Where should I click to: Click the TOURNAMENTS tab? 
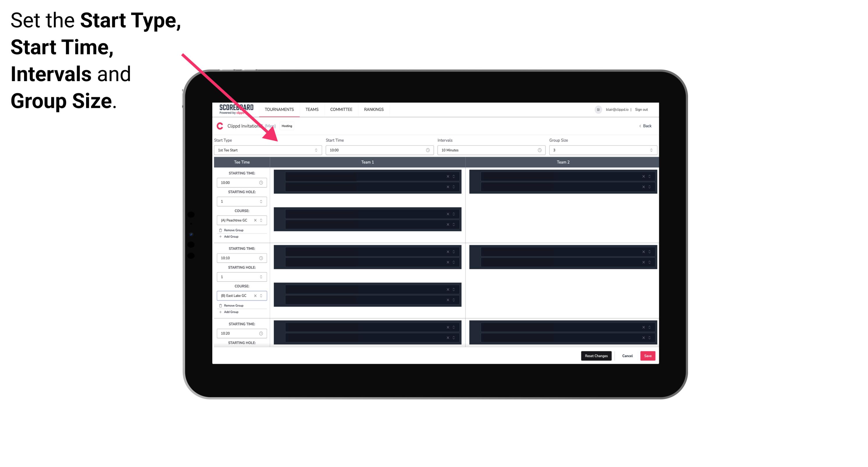[279, 109]
